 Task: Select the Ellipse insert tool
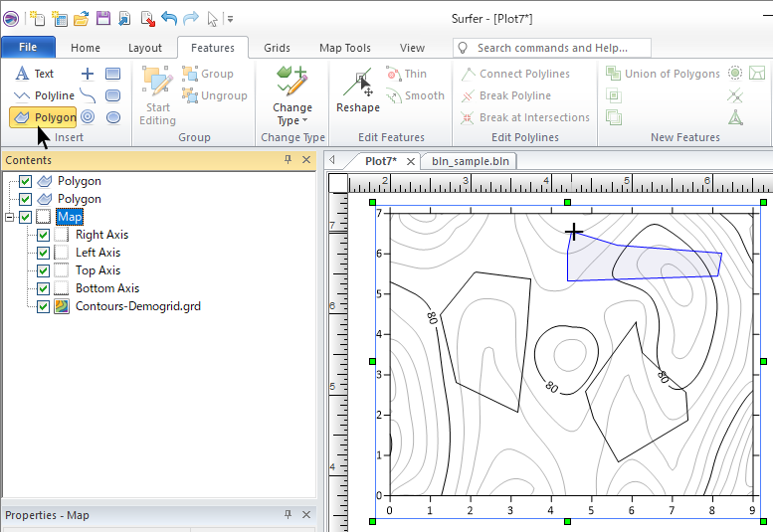(113, 117)
